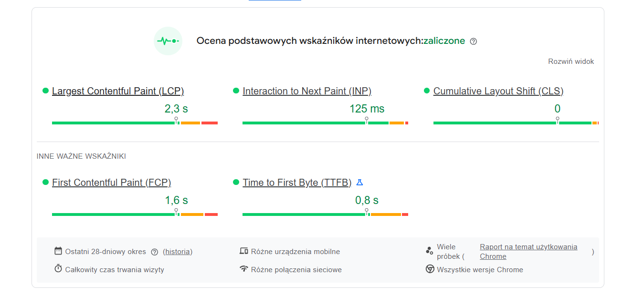Open help icon next to 28-dniowy okres
This screenshot has width=644, height=296.
coord(154,252)
